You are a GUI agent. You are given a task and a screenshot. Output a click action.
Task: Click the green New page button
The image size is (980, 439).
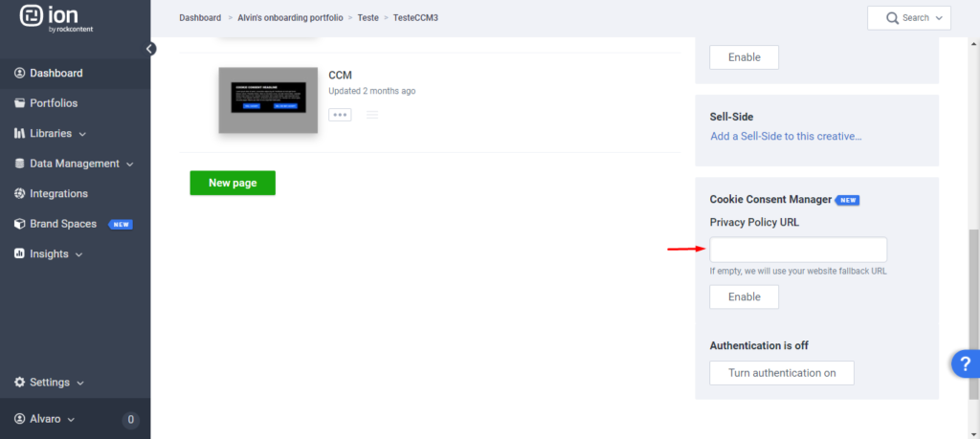233,183
